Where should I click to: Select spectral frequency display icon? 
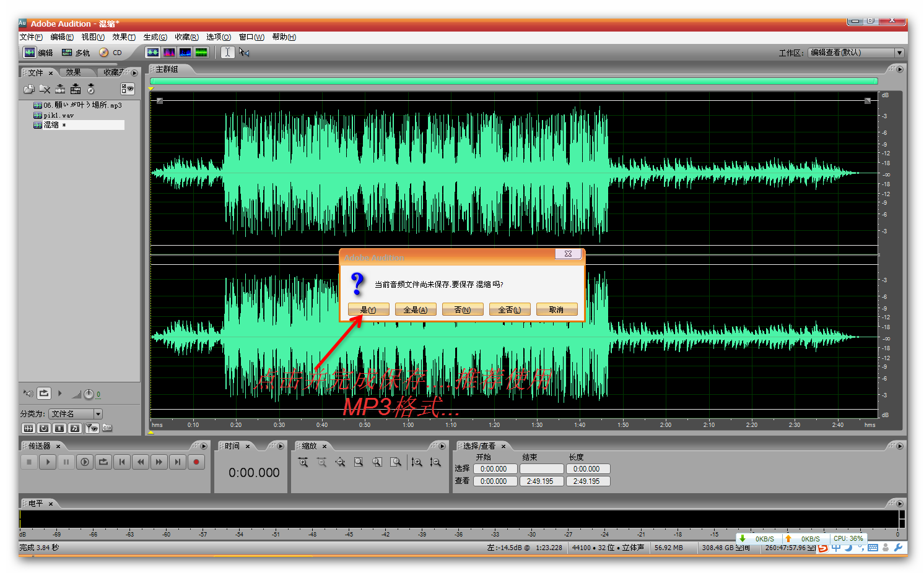(x=169, y=53)
